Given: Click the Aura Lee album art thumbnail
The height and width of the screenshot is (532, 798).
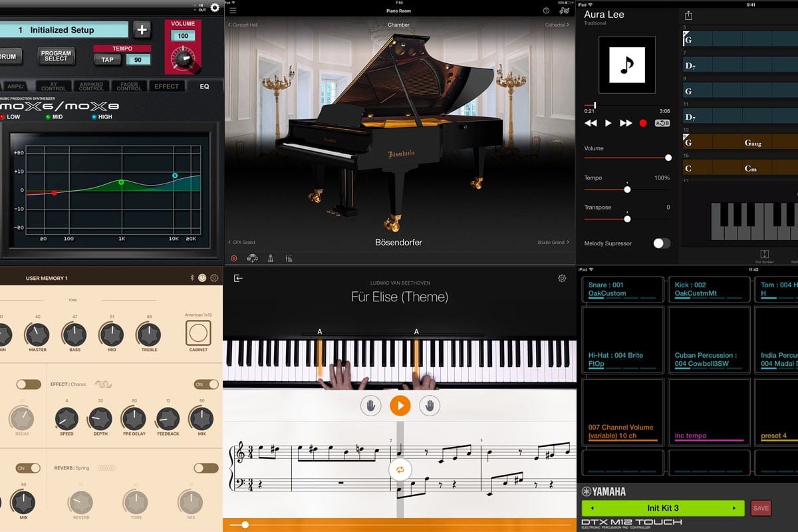Looking at the screenshot, I should tap(626, 65).
